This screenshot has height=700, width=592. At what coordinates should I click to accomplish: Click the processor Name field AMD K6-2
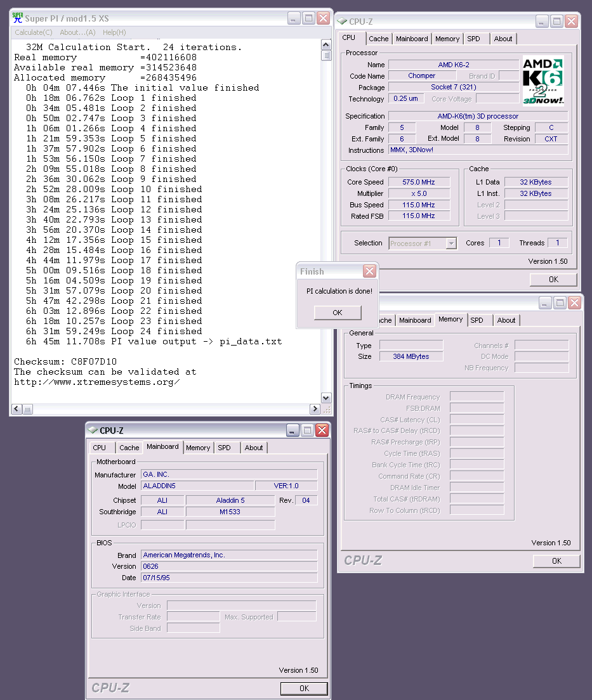[454, 65]
